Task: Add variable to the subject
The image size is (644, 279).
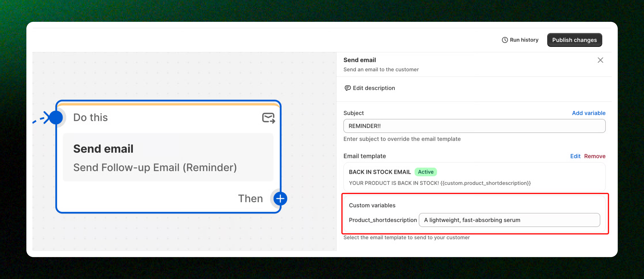Action: [589, 113]
